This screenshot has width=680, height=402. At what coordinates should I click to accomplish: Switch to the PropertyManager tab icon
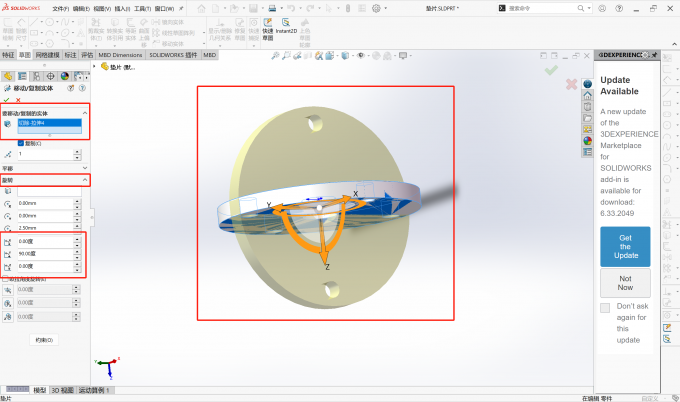[x=22, y=76]
